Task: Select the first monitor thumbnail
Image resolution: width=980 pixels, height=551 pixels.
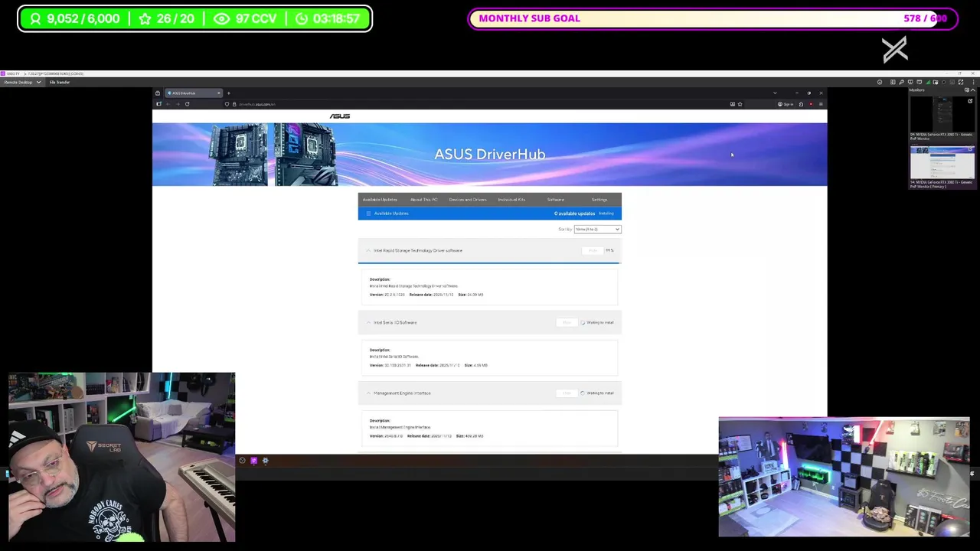Action: (942, 114)
